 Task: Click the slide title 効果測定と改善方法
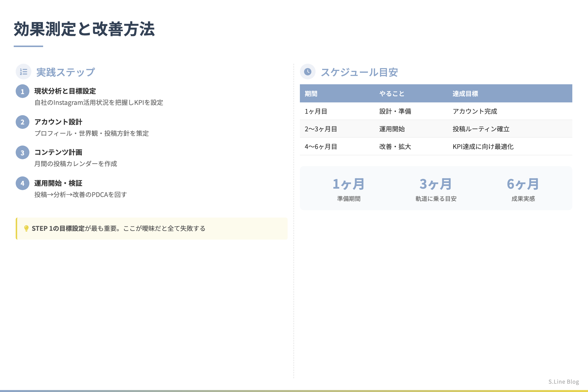tap(84, 29)
